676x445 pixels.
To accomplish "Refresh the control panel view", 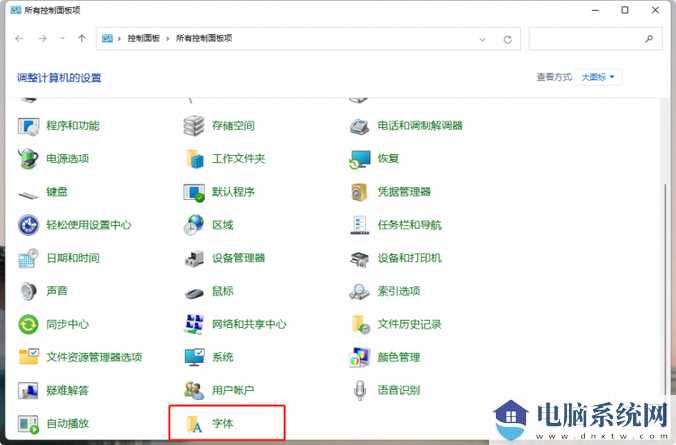I will [x=508, y=39].
